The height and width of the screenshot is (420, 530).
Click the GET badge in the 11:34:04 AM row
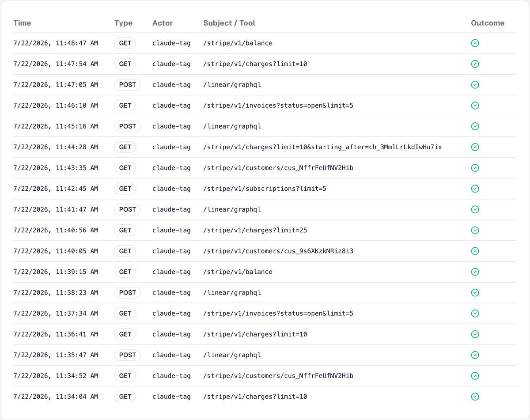pyautogui.click(x=125, y=396)
